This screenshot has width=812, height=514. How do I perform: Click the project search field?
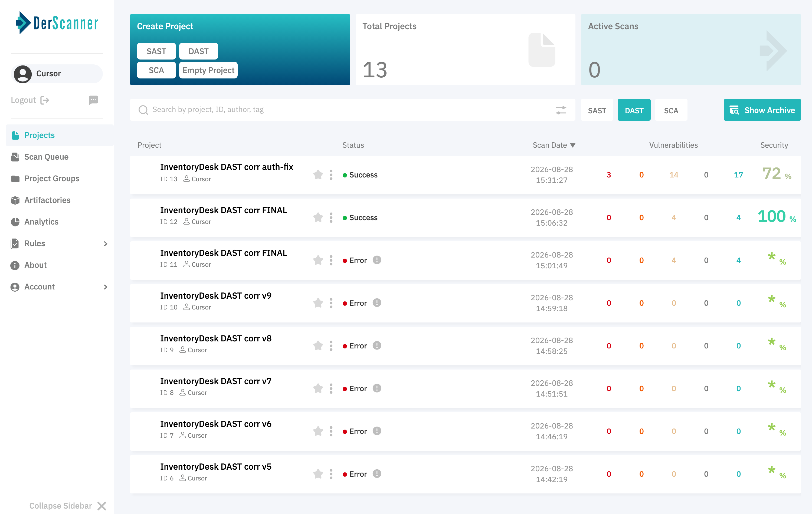pyautogui.click(x=352, y=110)
